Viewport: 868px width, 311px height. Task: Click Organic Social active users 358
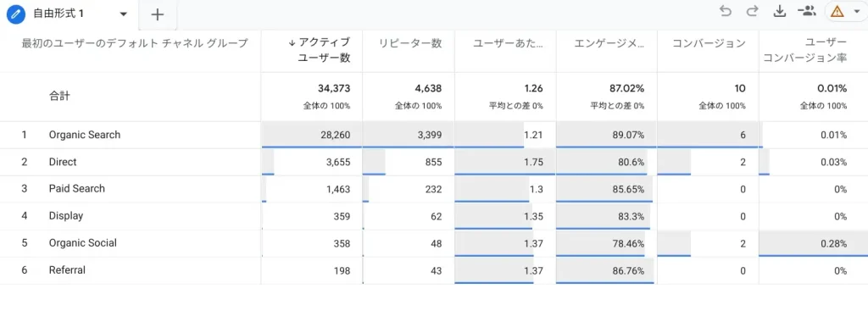click(342, 243)
